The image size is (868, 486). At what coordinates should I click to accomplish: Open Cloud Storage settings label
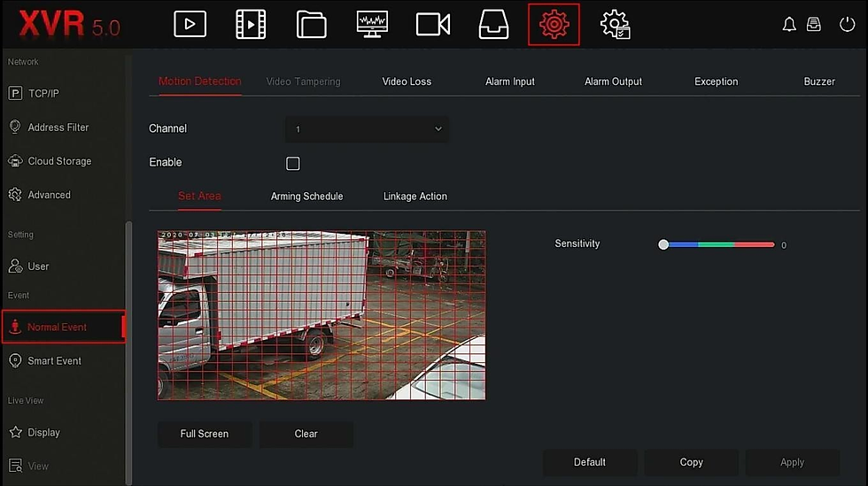pos(60,161)
